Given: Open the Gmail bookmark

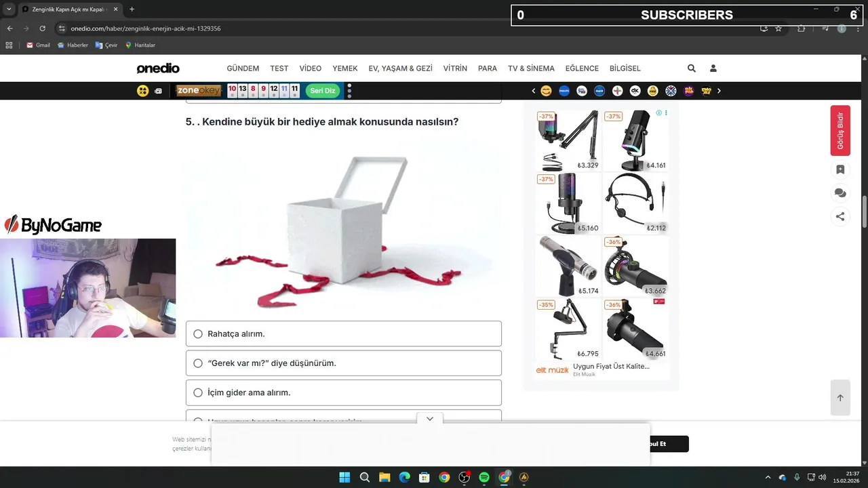Looking at the screenshot, I should click(38, 45).
